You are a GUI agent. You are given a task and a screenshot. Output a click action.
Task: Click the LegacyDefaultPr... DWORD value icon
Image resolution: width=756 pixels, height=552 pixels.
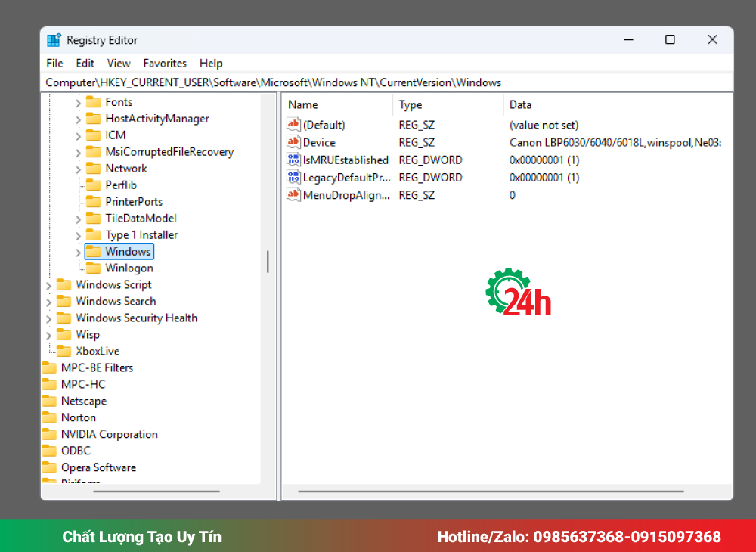(x=293, y=177)
